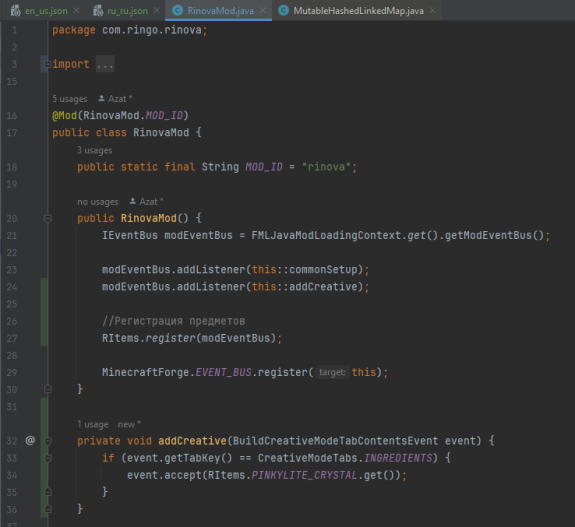Open the 5 usages hint above @Mod
Viewport: 575px width, 527px height.
[70, 99]
